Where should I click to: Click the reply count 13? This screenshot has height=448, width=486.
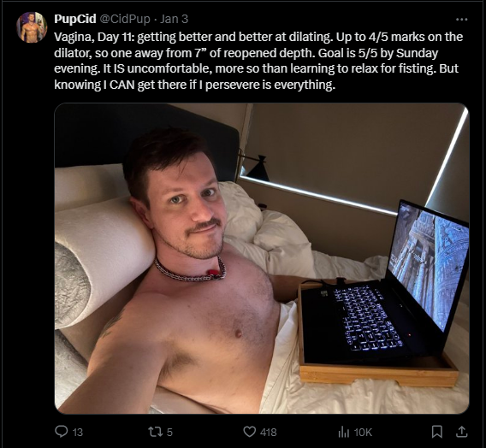click(x=78, y=433)
